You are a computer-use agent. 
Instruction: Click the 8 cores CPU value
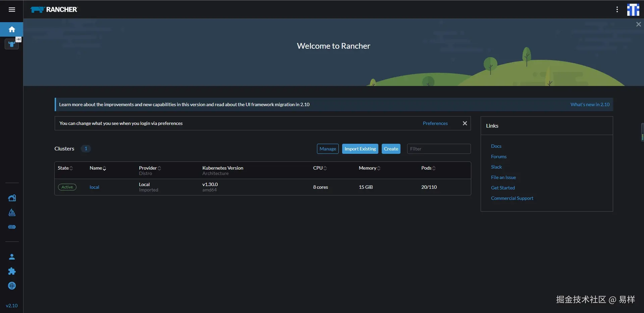coord(320,187)
